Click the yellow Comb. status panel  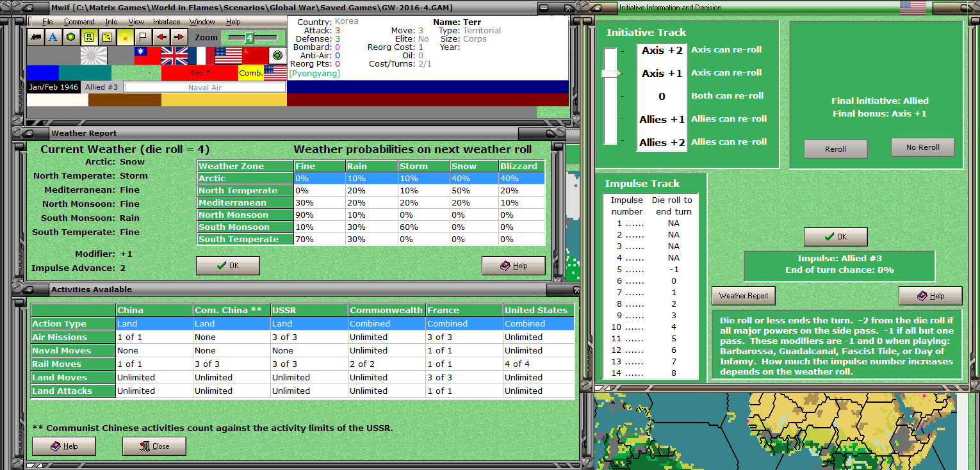pos(251,73)
